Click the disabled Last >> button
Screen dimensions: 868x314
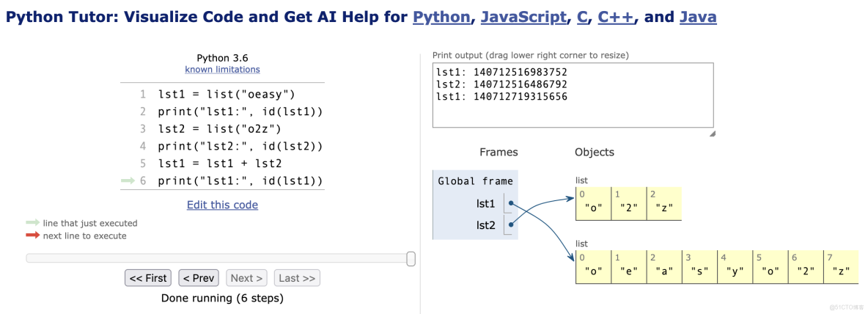click(297, 278)
